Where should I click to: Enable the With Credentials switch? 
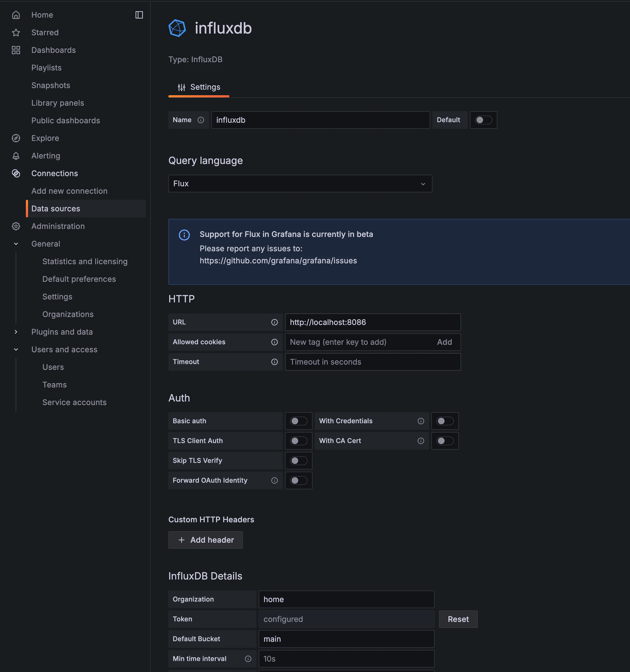pyautogui.click(x=445, y=421)
